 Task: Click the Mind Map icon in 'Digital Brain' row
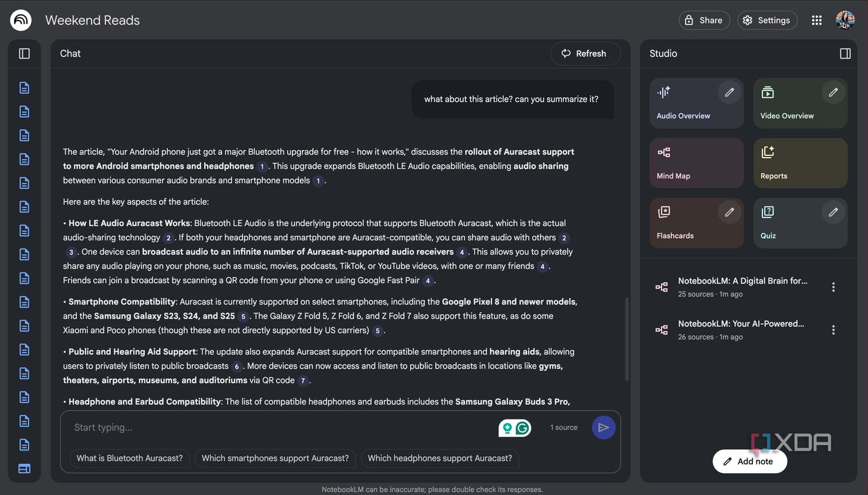point(662,287)
